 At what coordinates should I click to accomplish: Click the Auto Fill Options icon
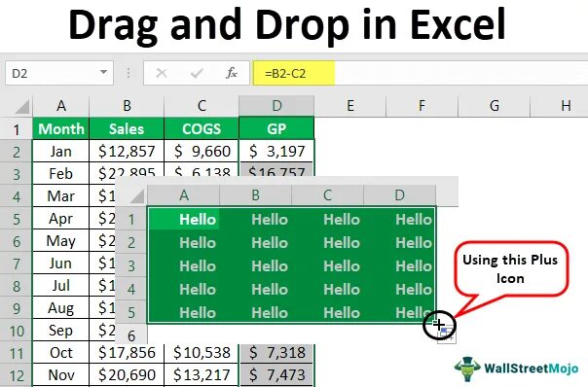[447, 334]
